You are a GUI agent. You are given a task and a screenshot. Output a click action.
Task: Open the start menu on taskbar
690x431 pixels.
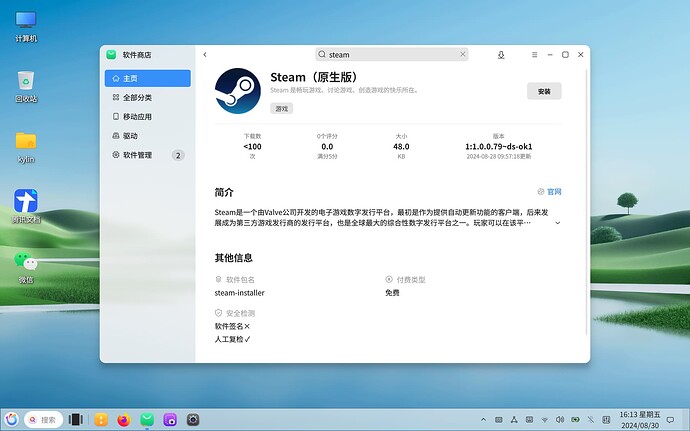[x=11, y=420]
